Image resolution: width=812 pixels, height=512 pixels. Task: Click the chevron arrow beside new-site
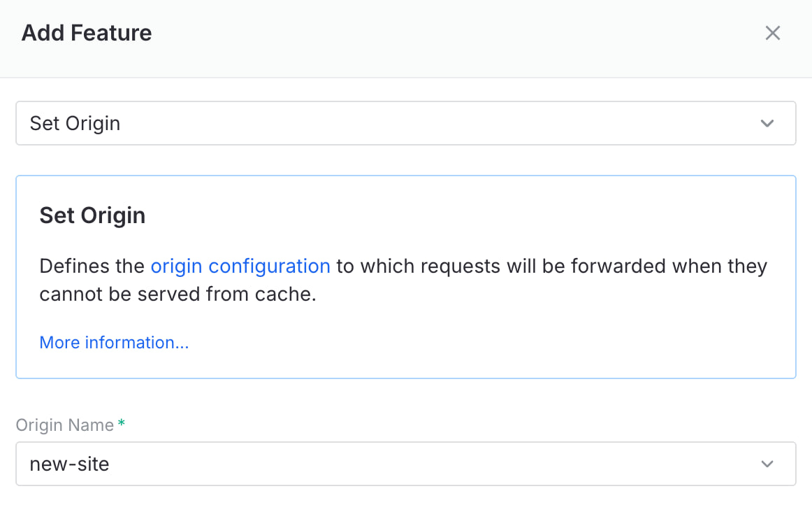point(767,464)
